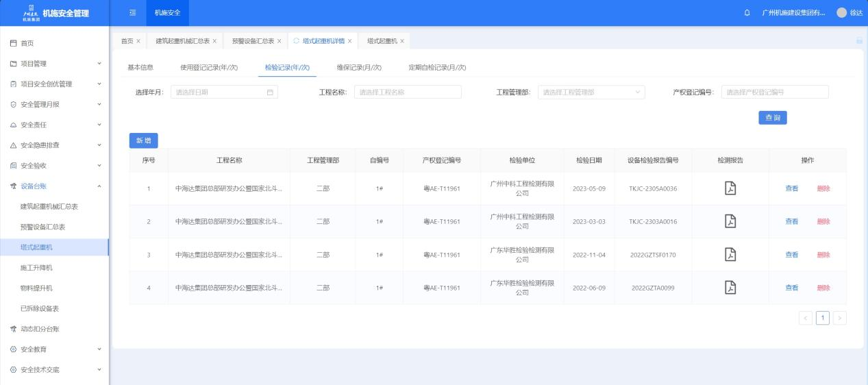Open PDF report for row 1

pyautogui.click(x=730, y=188)
